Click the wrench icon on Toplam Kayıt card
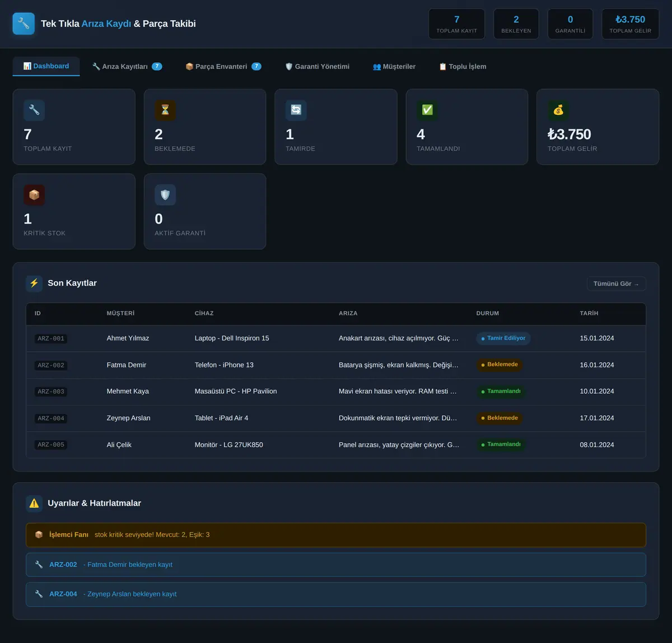Viewport: 672px width, 643px height. pyautogui.click(x=34, y=110)
